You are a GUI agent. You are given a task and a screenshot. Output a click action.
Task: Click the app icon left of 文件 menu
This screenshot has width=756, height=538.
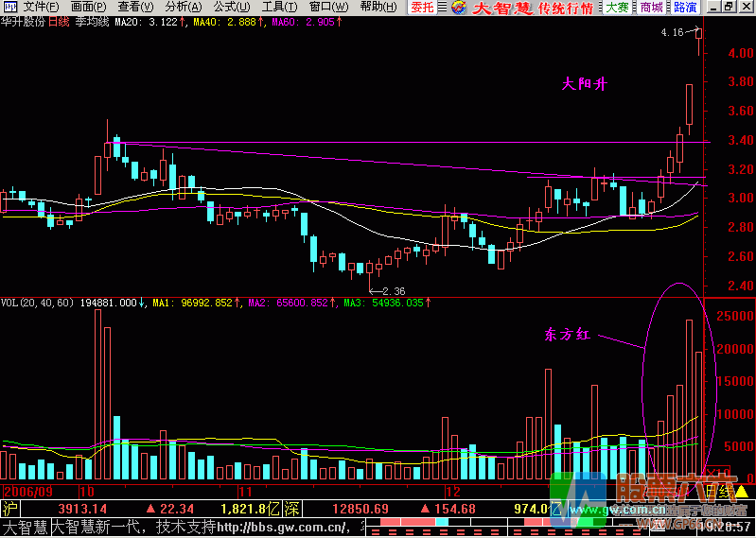9,8
